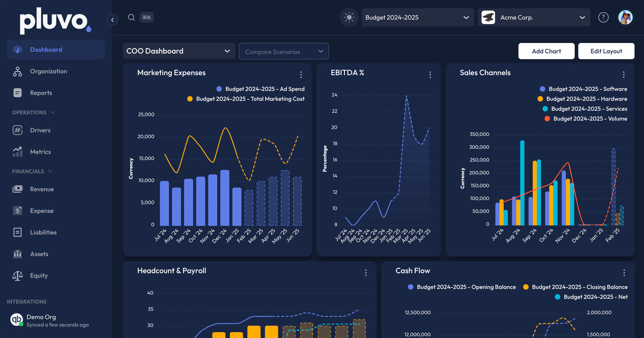Viewport: 644px width, 338px height.
Task: Open Marketing Expenses chart options menu
Action: click(x=301, y=75)
